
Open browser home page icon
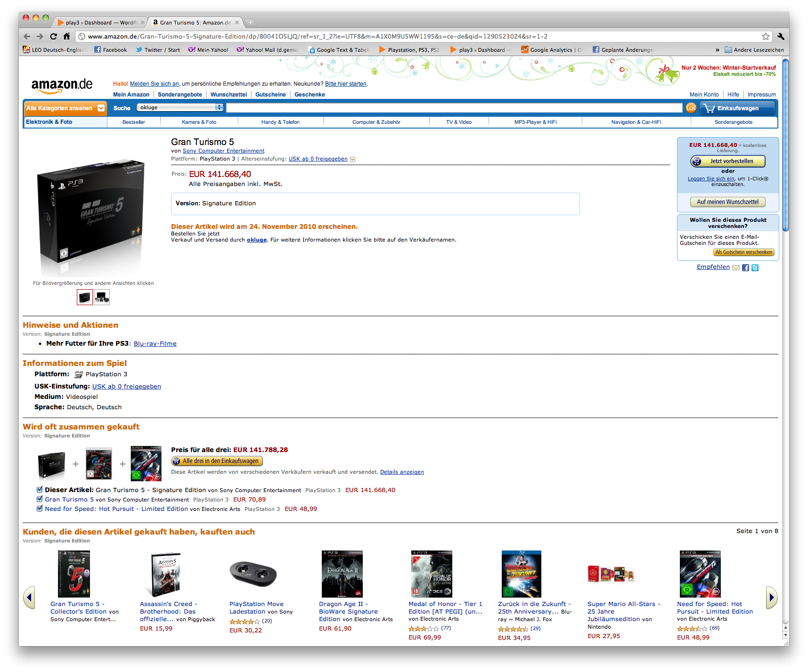66,36
